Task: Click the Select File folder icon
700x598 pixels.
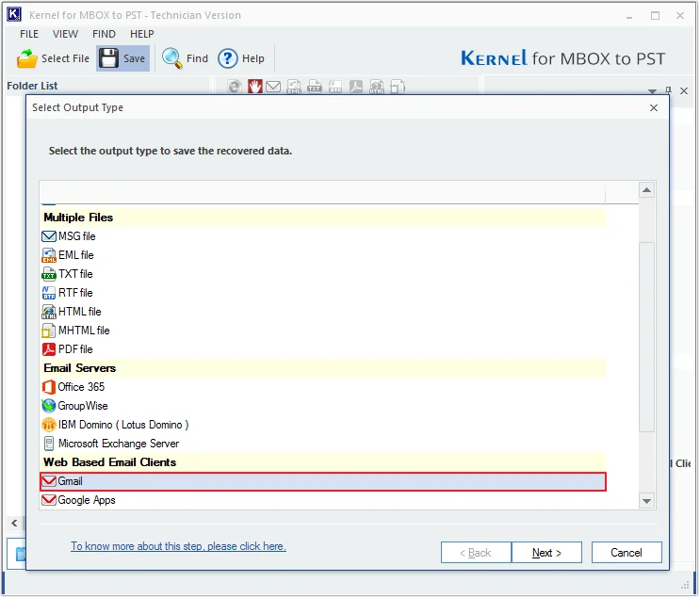Action: click(26, 58)
